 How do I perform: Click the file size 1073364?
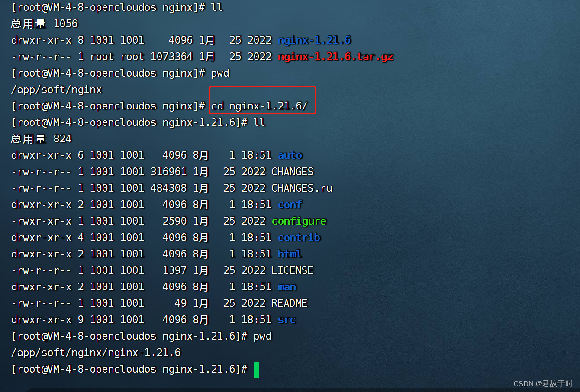(x=171, y=57)
